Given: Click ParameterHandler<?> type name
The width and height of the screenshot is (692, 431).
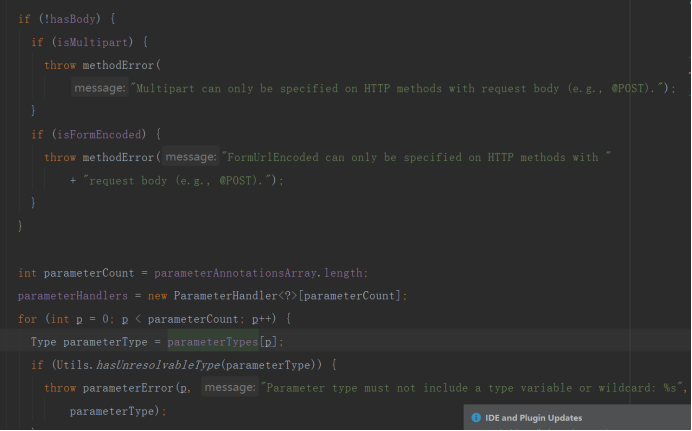Looking at the screenshot, I should click(235, 296).
